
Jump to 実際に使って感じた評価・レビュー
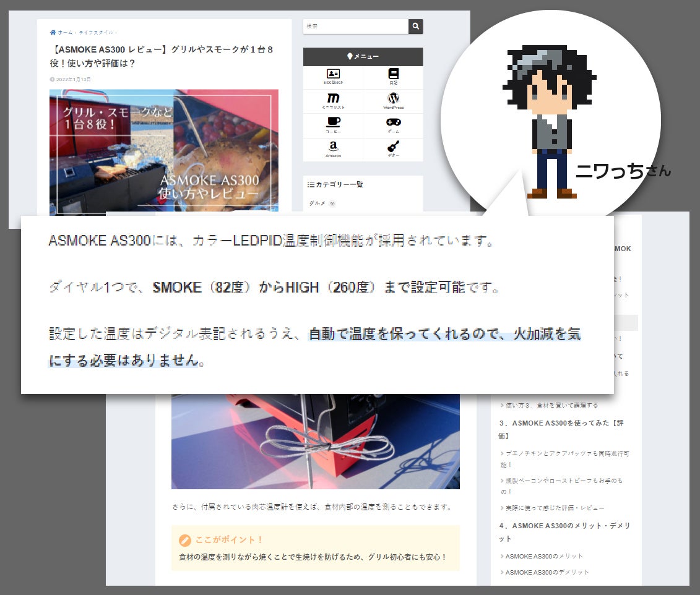click(555, 508)
